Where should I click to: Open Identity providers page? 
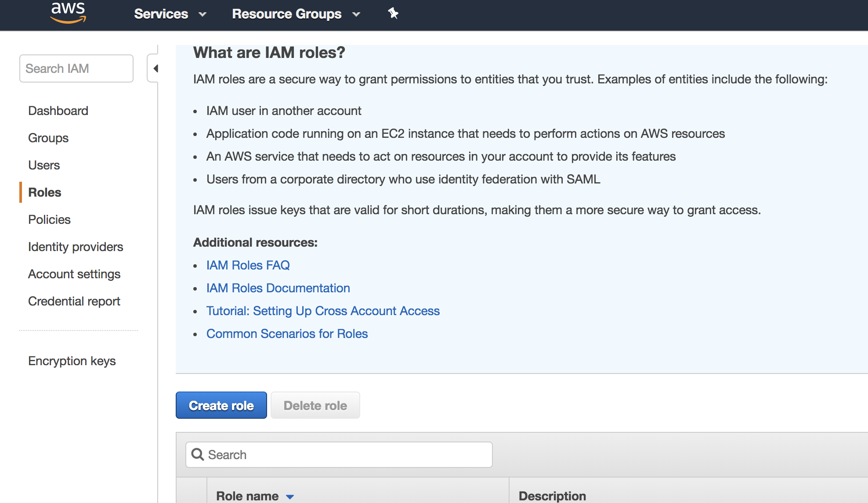tap(76, 247)
